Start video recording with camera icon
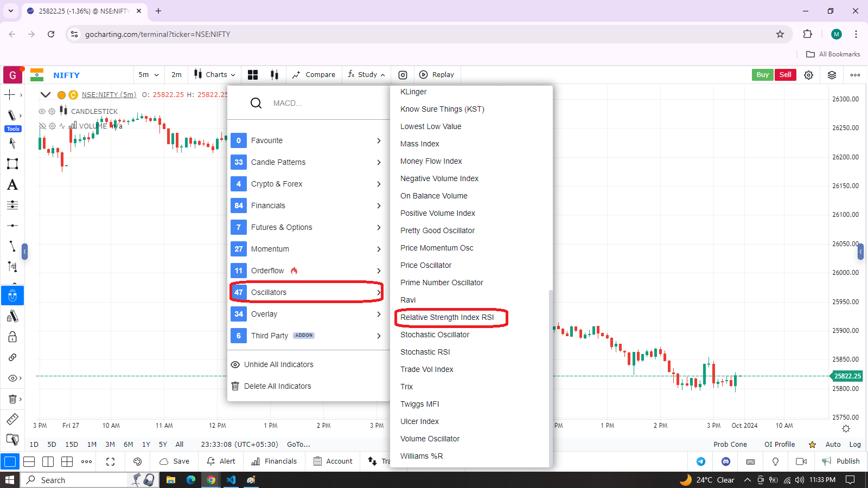Viewport: 868px width, 488px height. point(801,461)
